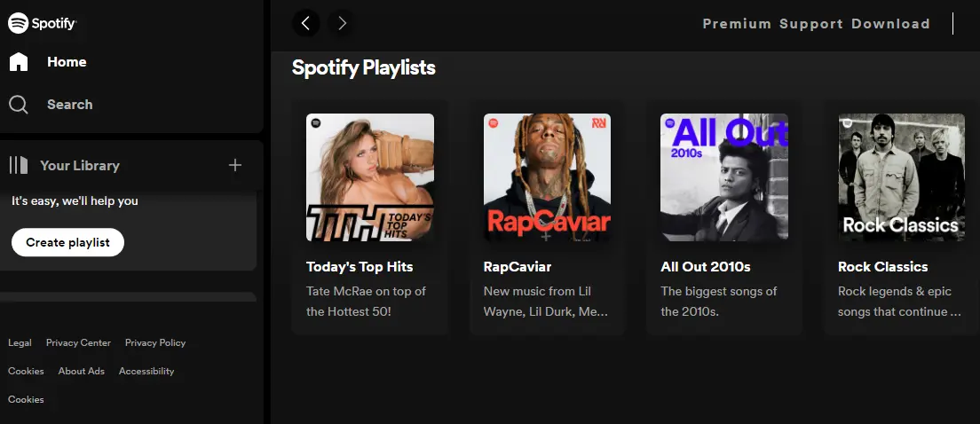Click the About Ads footer link
The height and width of the screenshot is (424, 980).
[x=82, y=371]
